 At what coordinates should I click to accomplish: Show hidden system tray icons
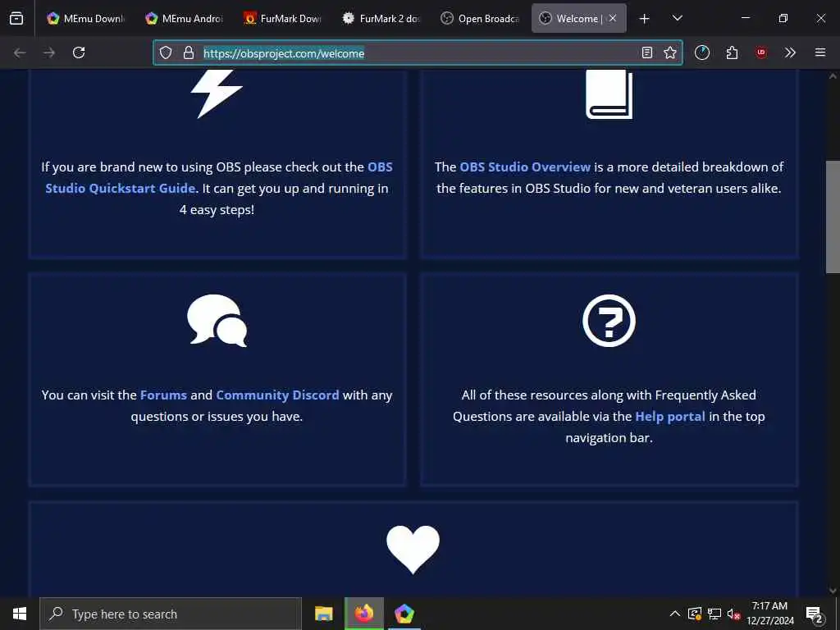(675, 614)
